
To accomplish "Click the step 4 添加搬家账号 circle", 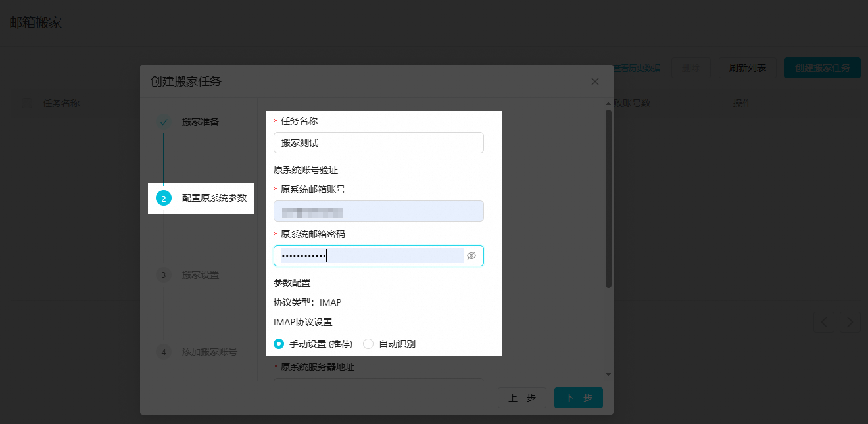I will click(x=164, y=352).
